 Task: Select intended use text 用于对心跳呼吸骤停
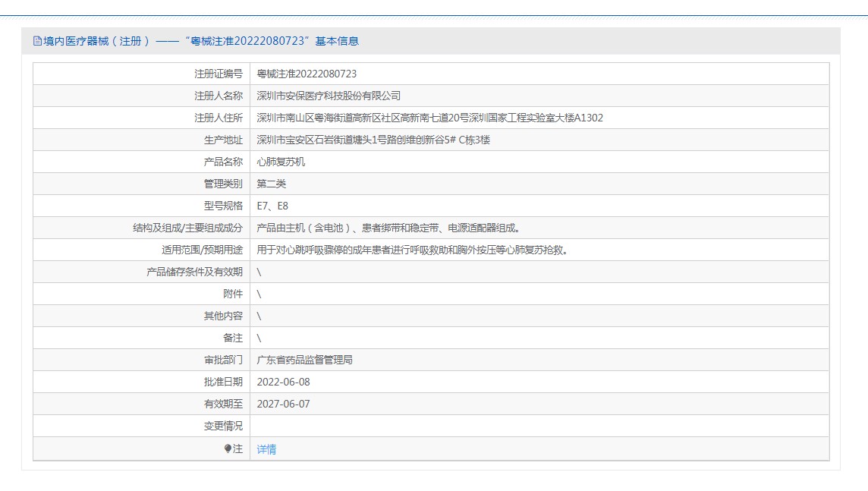pos(413,250)
